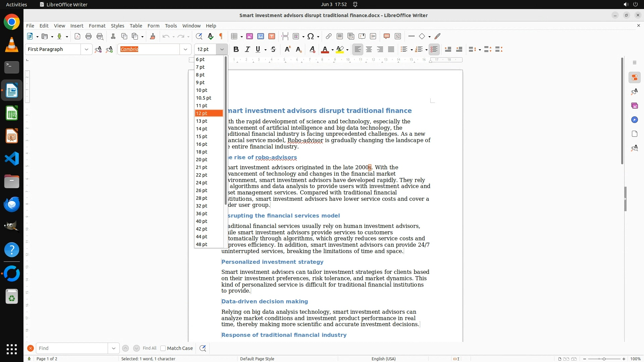Click the Insert Hyperlink icon

pos(329,37)
